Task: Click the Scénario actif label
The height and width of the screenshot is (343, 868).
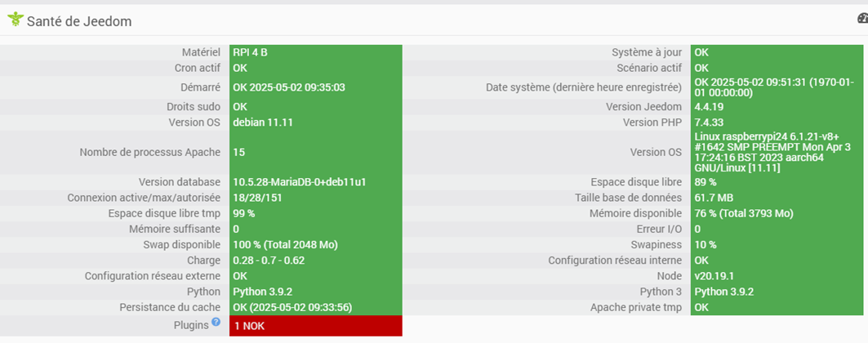Action: pos(649,68)
